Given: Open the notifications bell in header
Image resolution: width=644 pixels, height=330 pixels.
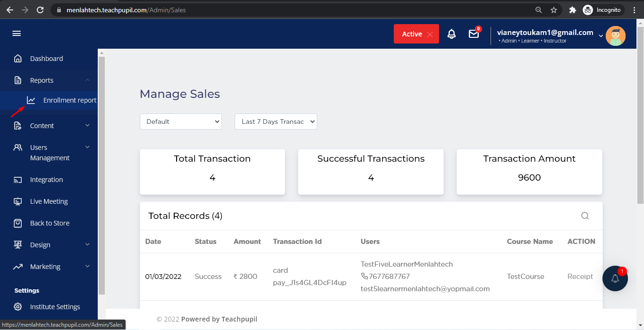Looking at the screenshot, I should (x=451, y=34).
